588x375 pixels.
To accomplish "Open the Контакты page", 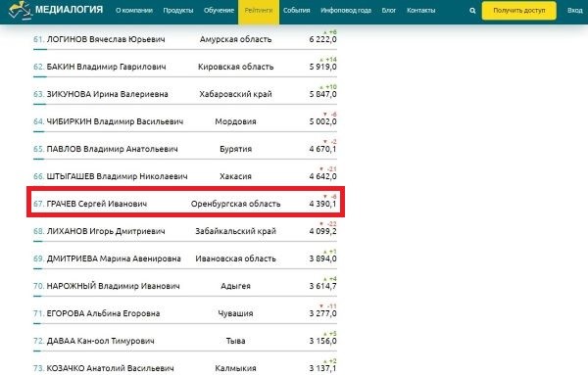I will pos(421,11).
